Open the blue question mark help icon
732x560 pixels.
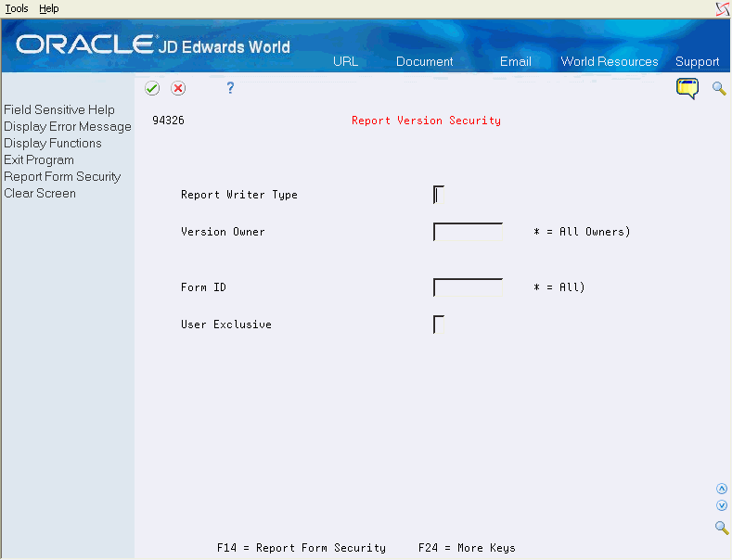click(230, 88)
